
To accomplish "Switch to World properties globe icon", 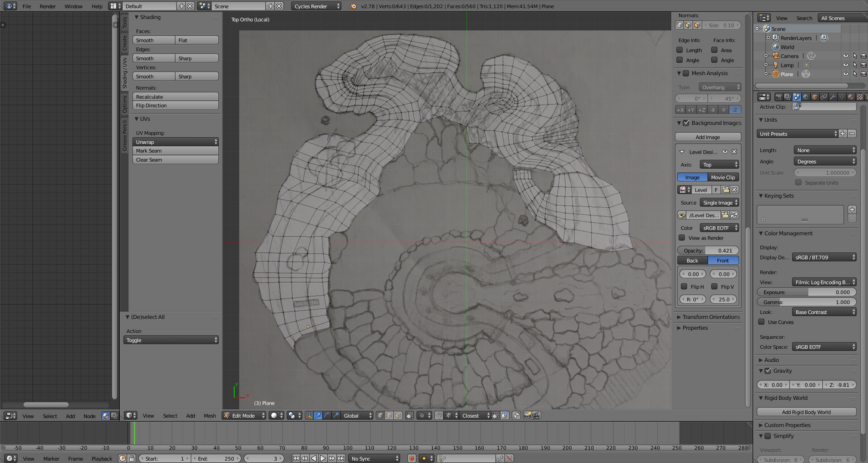I will [x=805, y=97].
